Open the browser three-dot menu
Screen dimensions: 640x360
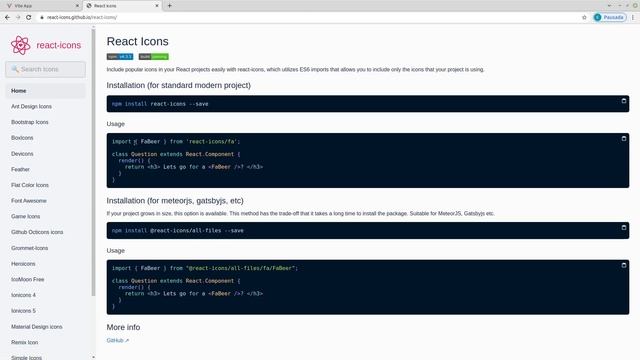(633, 17)
